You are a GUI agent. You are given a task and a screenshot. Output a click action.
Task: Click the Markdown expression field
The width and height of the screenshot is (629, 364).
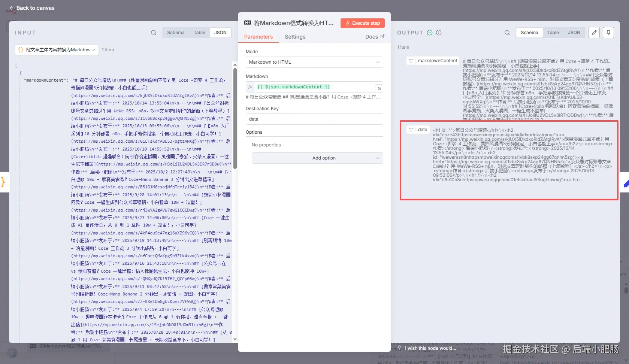[315, 87]
